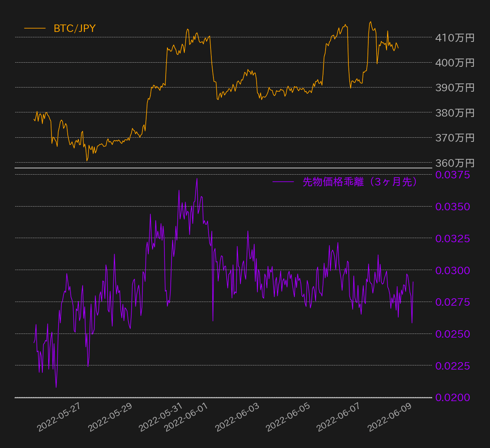490x448 pixels.
Task: Toggle the 先物価格乖離（3ヶ月先）legend entry
Action: [x=359, y=182]
